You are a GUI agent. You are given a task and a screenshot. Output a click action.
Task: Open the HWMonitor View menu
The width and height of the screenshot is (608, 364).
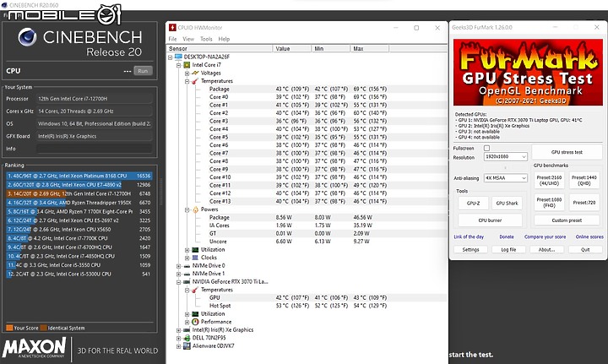[x=188, y=39]
